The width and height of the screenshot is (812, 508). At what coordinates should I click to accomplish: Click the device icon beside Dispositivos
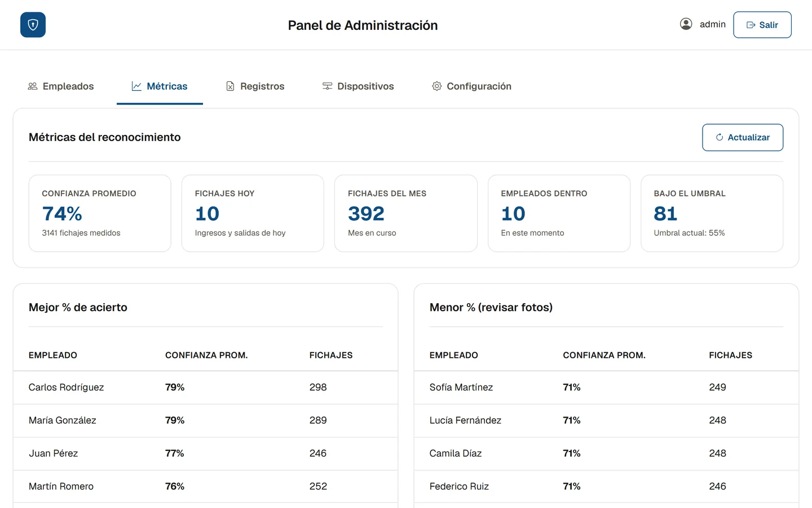[x=327, y=86]
